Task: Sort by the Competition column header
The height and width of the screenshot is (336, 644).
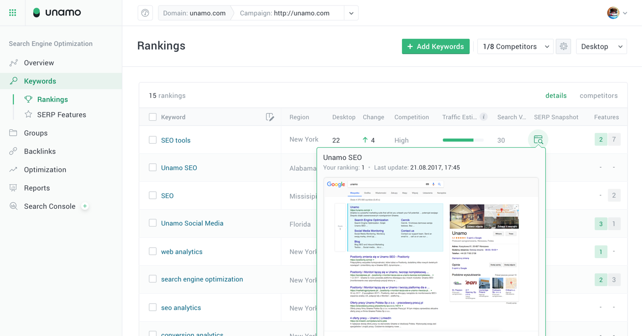Action: click(412, 117)
